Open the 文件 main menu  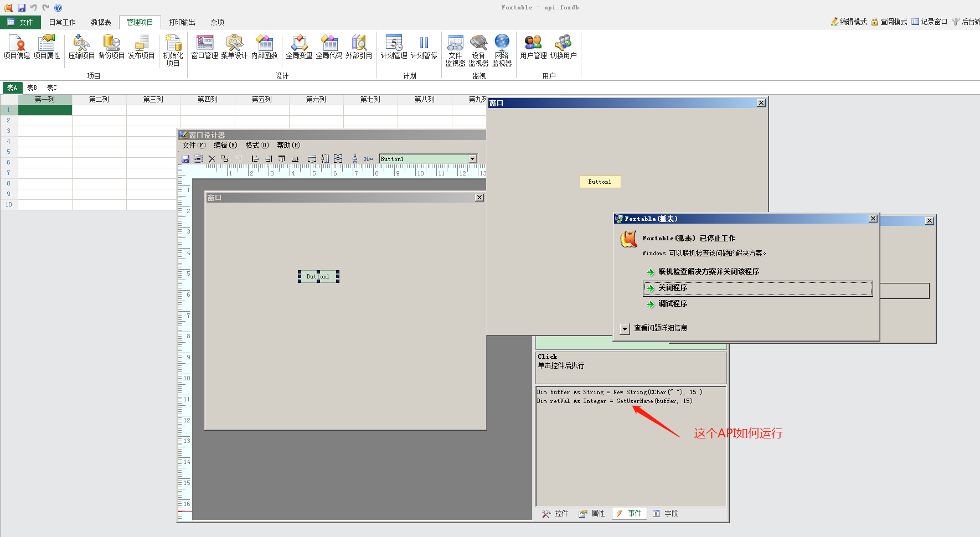[x=20, y=22]
